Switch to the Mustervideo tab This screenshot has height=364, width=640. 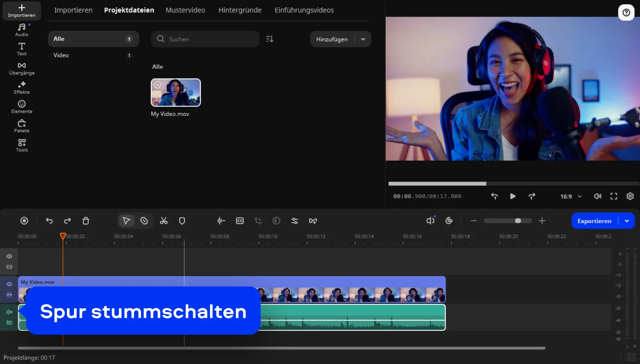(x=185, y=10)
